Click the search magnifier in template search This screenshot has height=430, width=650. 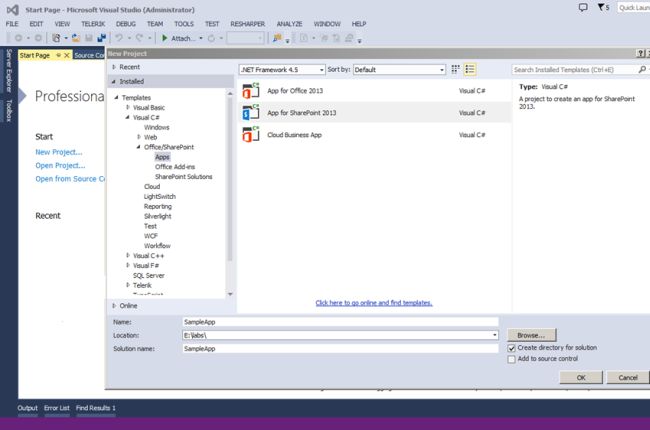642,69
